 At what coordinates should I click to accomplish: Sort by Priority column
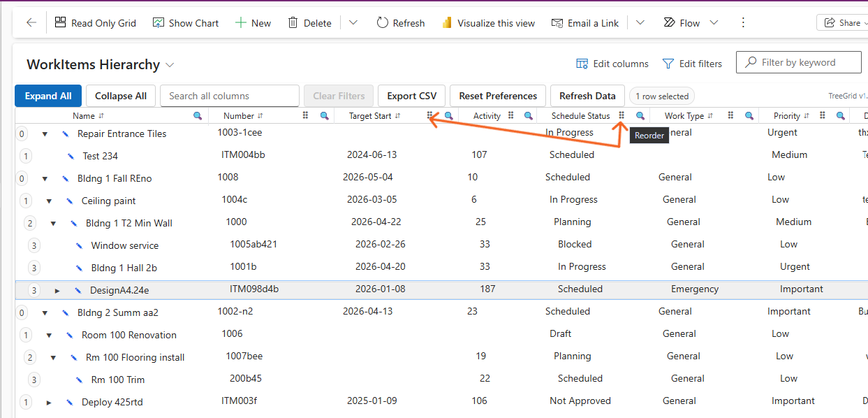(791, 116)
